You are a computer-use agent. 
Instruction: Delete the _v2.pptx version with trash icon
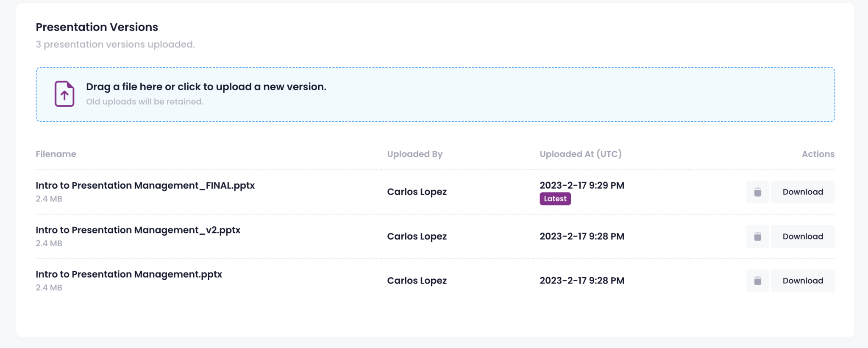(757, 237)
